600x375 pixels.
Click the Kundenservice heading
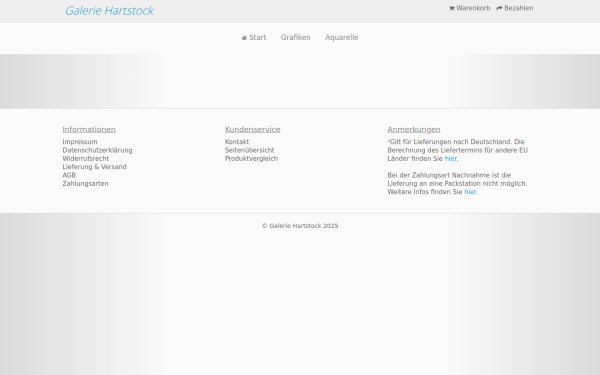coord(253,130)
